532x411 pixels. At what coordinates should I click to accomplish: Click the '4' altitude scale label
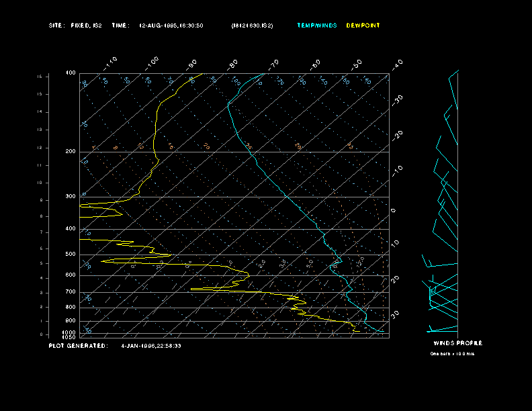point(42,278)
